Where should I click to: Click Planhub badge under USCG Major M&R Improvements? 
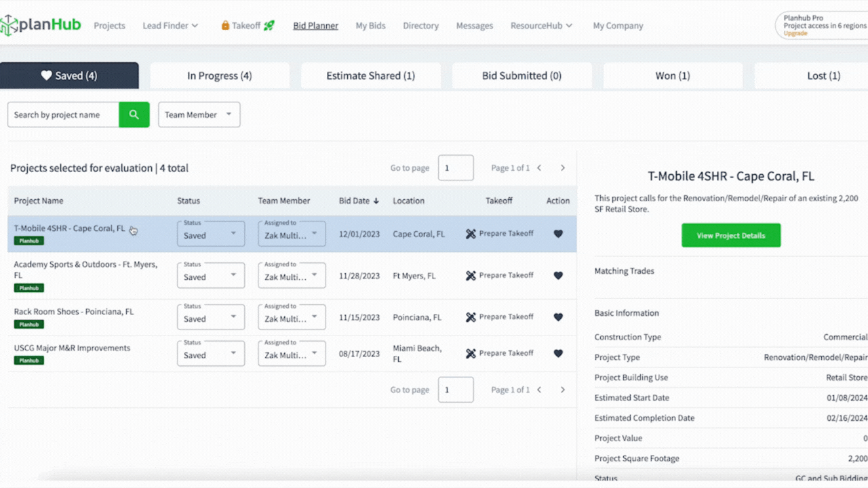coord(29,361)
